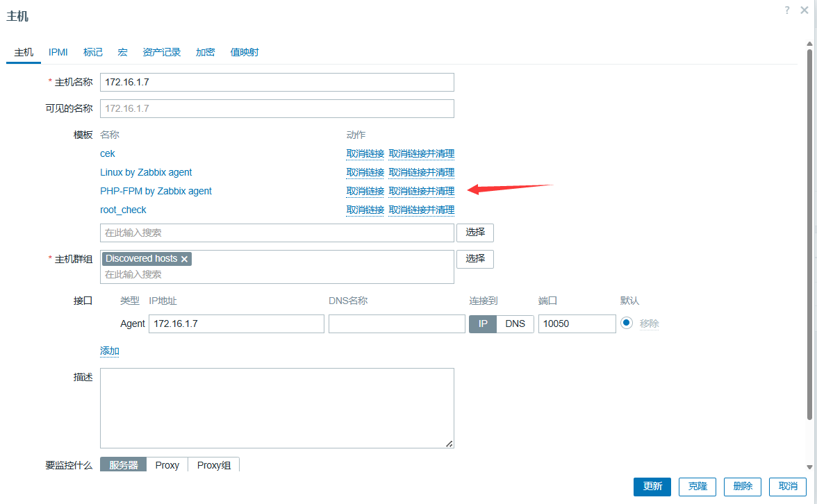
Task: Click 移除 for the Agent interface
Action: 649,324
